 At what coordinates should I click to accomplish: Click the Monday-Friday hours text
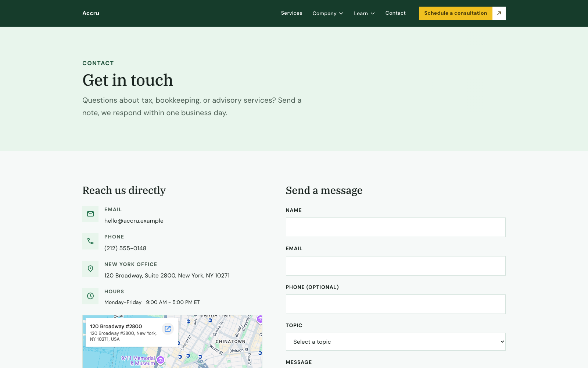[x=152, y=302]
